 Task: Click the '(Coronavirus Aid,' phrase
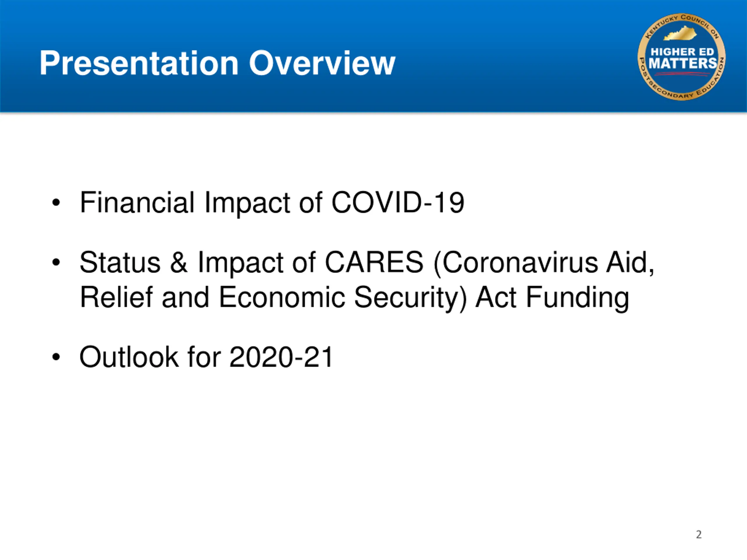click(544, 263)
